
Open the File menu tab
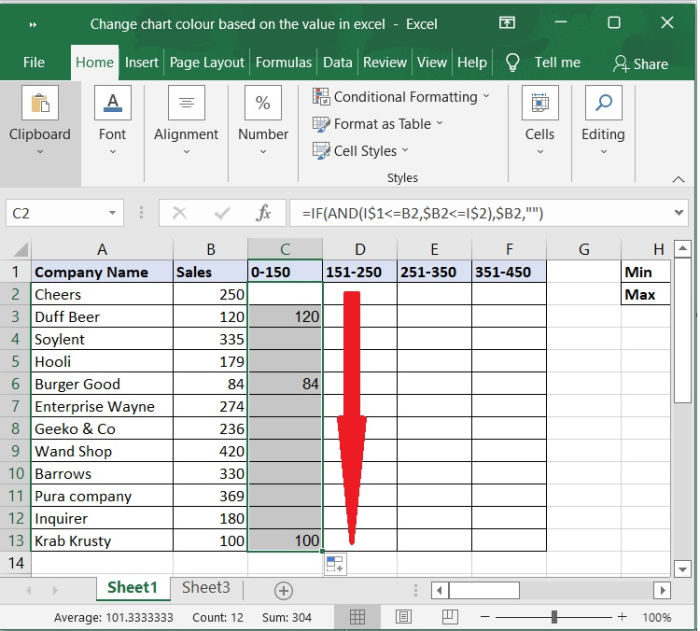34,62
